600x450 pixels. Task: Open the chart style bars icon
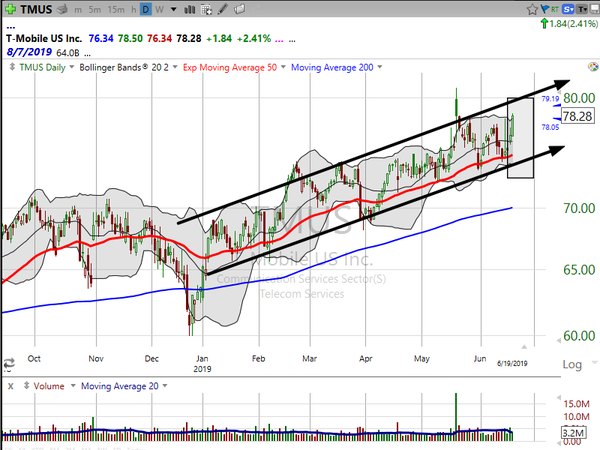190,10
